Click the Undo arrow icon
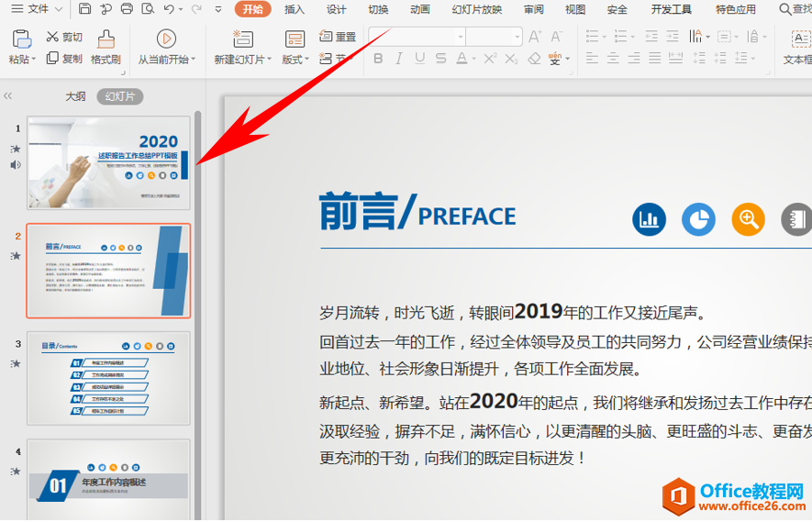 click(169, 9)
